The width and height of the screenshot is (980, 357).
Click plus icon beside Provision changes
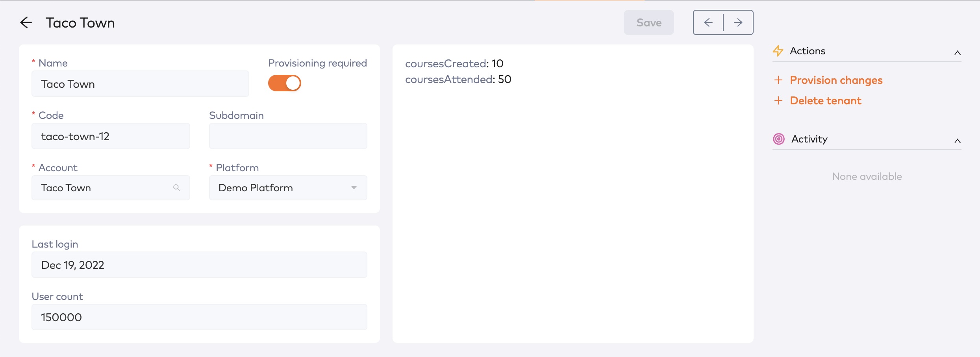[778, 80]
